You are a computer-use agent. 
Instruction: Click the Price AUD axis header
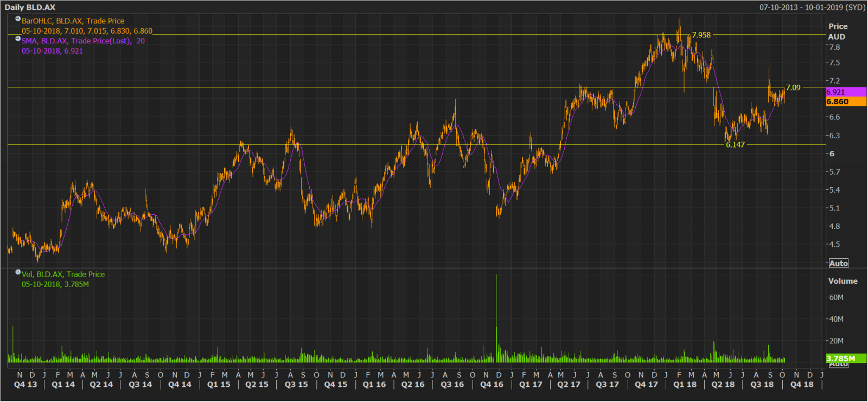[x=837, y=31]
